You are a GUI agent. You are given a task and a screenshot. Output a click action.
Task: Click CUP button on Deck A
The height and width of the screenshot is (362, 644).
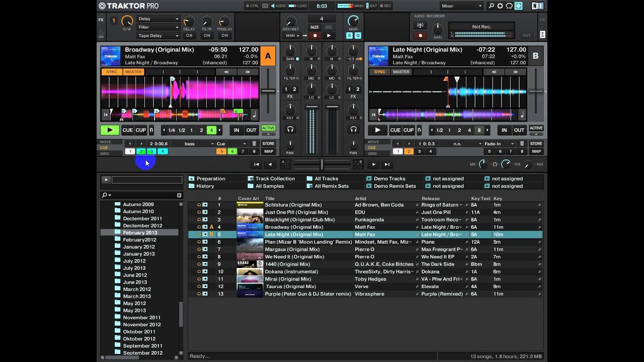pyautogui.click(x=141, y=130)
